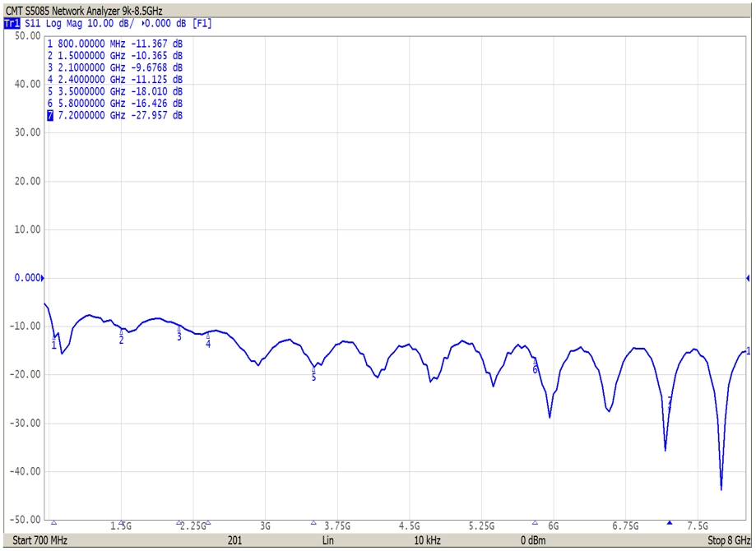Click marker 2 on the trace
This screenshot has height=551, width=756.
coord(121,338)
